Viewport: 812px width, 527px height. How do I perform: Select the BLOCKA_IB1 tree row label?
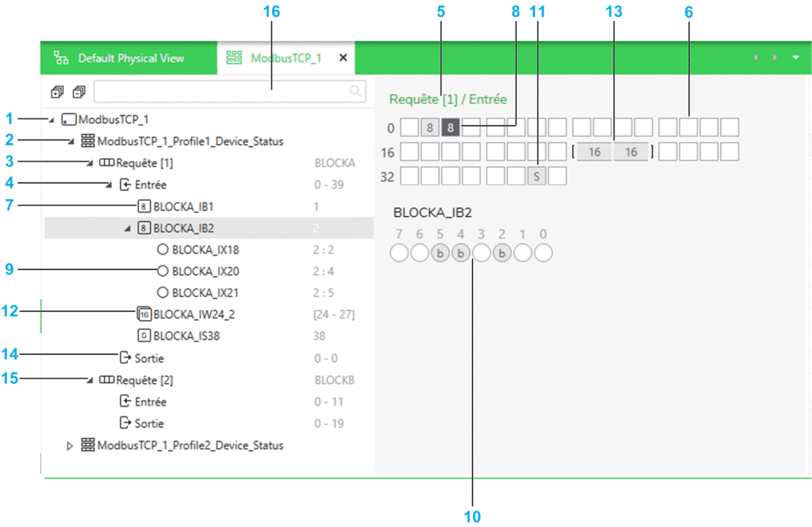coord(183,207)
